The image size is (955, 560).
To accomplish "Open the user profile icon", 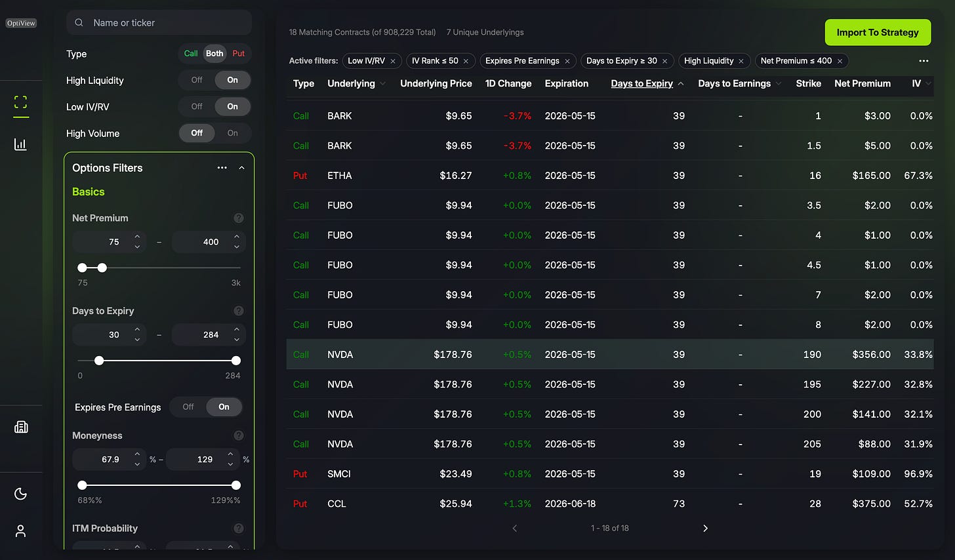I will 21,531.
